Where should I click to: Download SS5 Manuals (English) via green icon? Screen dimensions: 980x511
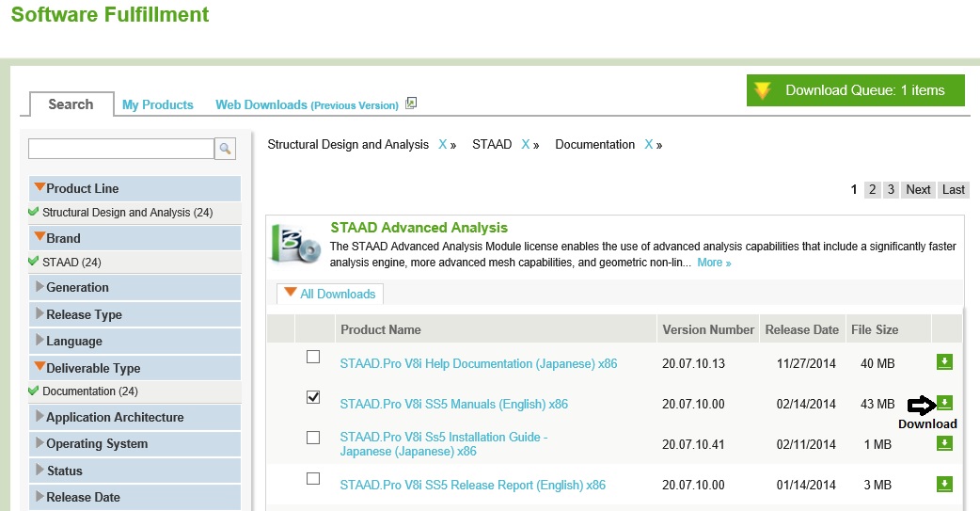click(x=944, y=404)
